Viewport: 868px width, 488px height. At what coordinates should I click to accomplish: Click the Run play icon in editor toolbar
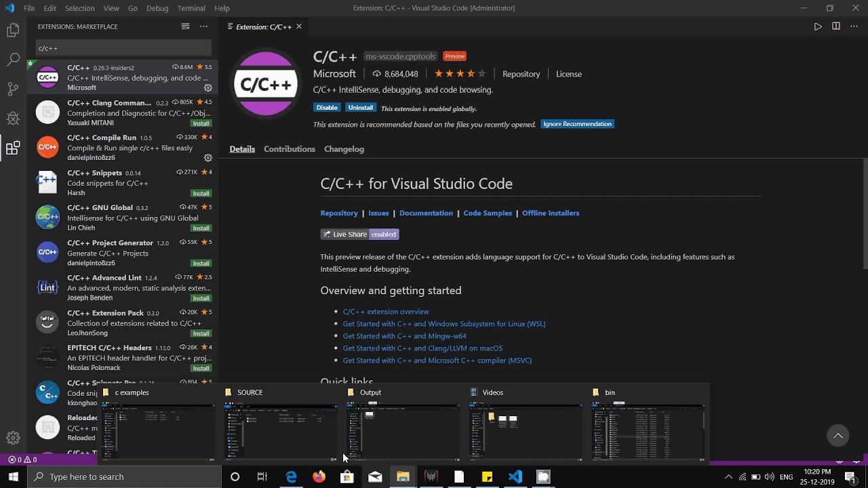pos(818,26)
